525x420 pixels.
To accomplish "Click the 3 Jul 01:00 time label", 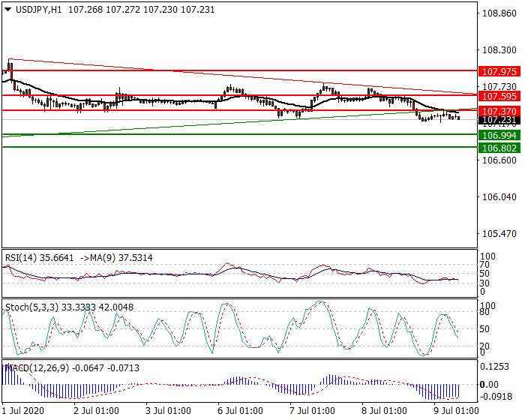I will [x=167, y=411].
